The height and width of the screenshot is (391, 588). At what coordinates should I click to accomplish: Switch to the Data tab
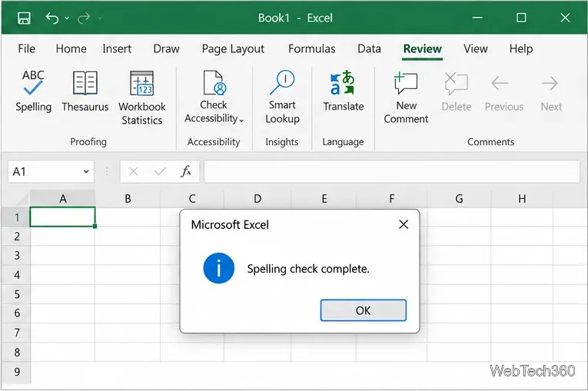click(369, 48)
